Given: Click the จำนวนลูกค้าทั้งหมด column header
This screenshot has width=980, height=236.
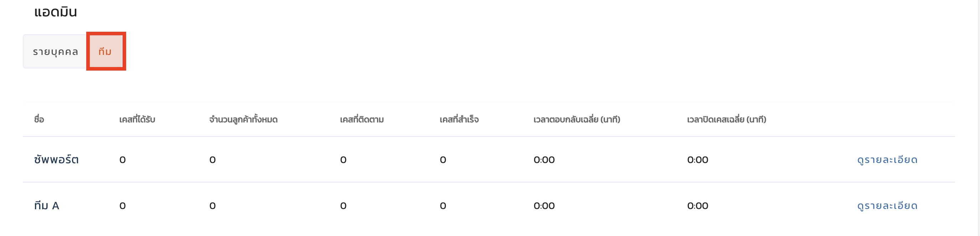Looking at the screenshot, I should (x=243, y=119).
